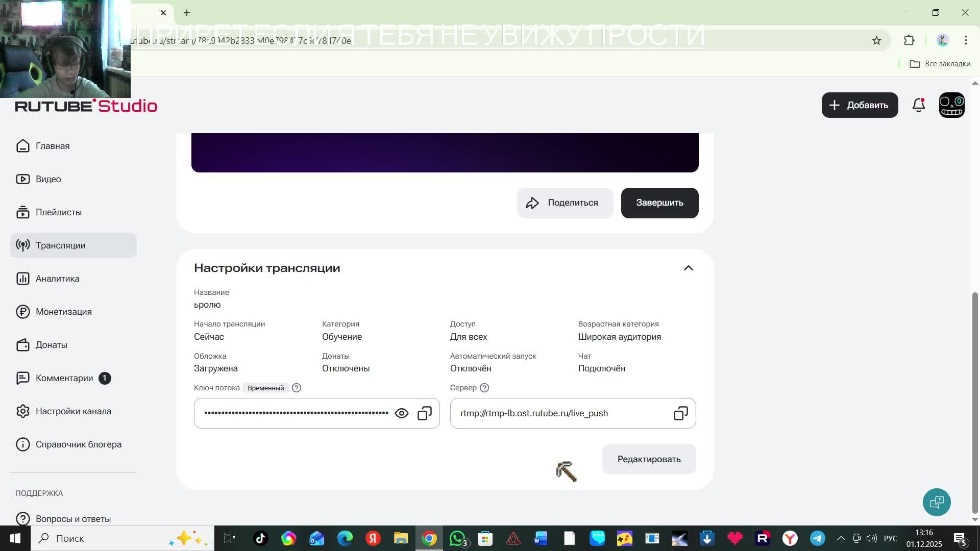980x551 pixels.
Task: Open the support chat bubble
Action: coord(937,503)
